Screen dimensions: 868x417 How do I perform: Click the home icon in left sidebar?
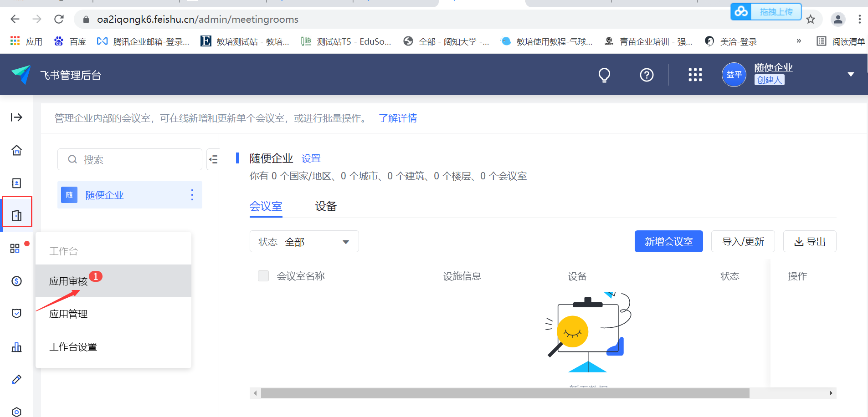point(16,150)
